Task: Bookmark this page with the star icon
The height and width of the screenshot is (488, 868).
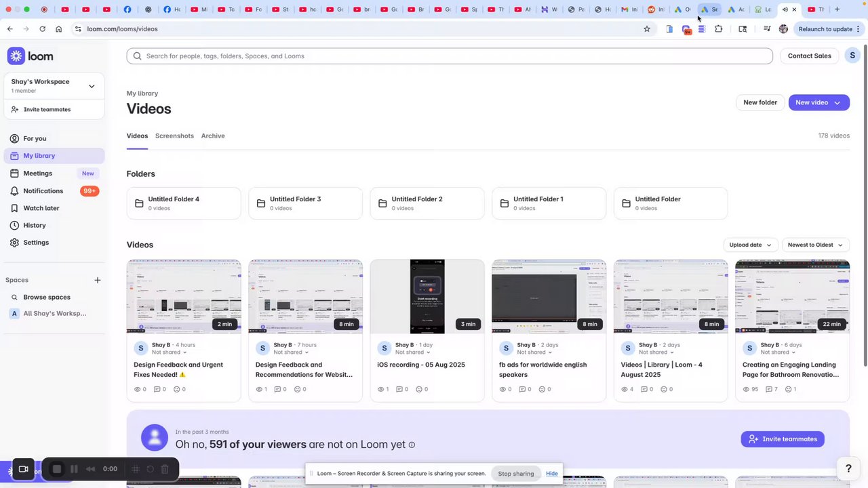Action: (647, 29)
